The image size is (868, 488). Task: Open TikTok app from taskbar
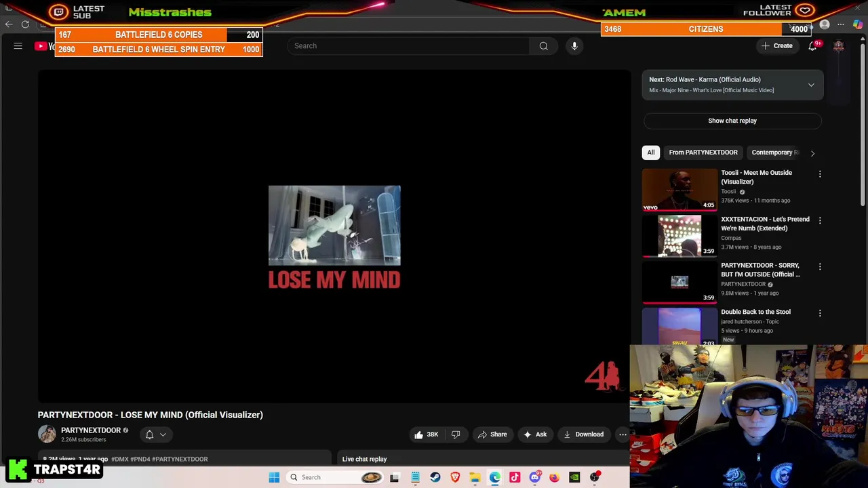coord(515,477)
